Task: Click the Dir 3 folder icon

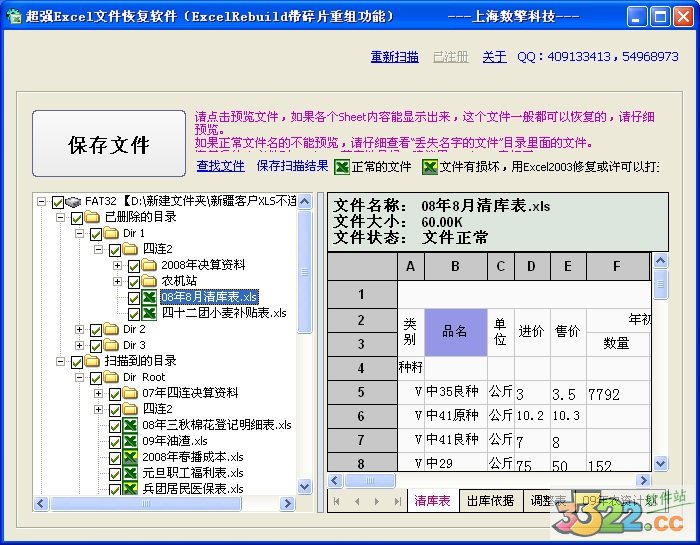Action: pos(111,345)
